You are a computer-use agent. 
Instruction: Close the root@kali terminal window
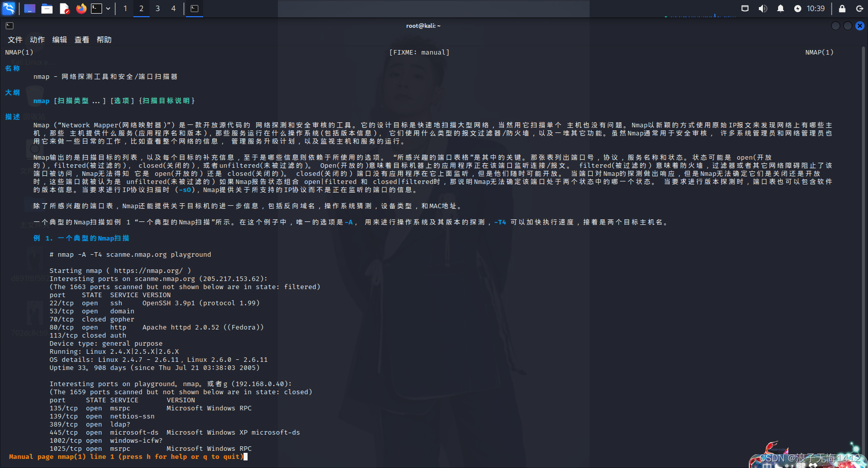tap(860, 26)
